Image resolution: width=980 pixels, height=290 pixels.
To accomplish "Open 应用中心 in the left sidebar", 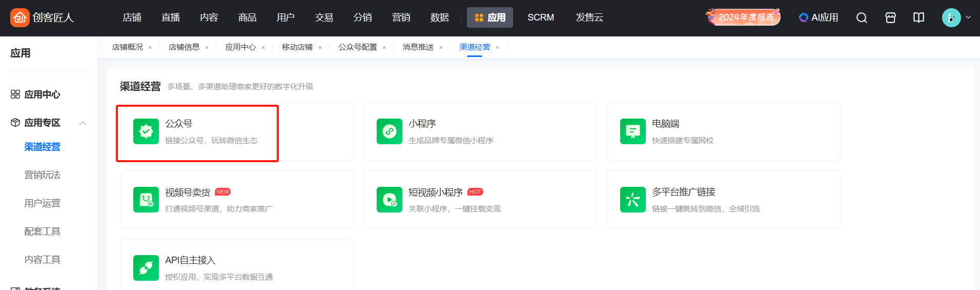I will point(42,94).
